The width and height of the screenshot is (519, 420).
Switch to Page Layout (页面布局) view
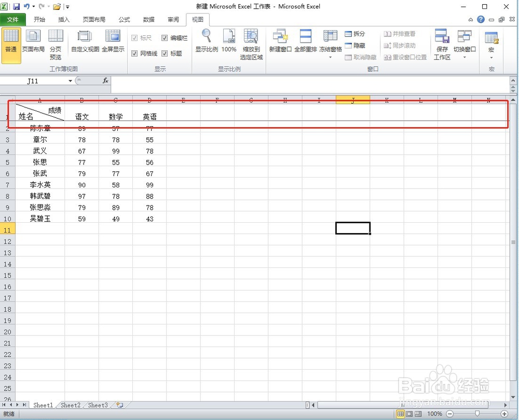pyautogui.click(x=33, y=42)
